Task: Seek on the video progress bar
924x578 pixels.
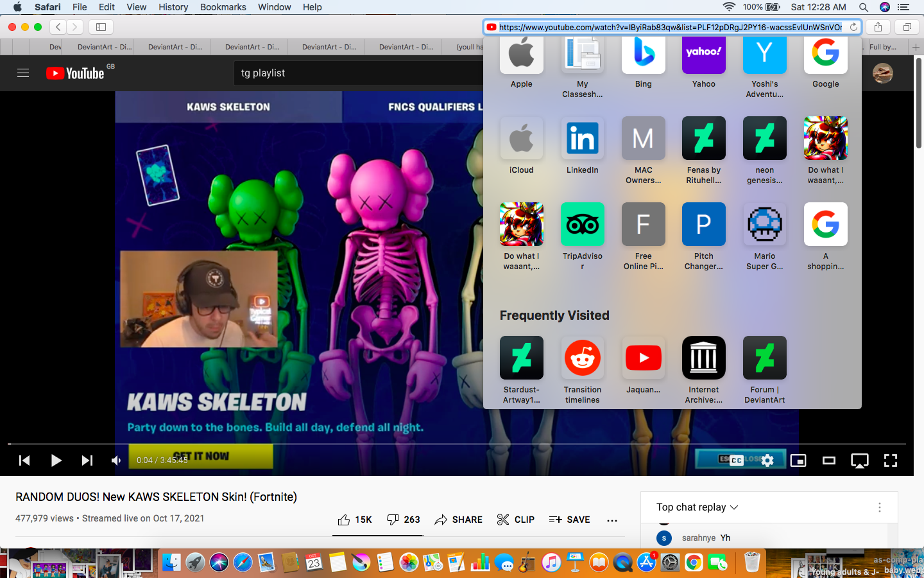Action: (x=457, y=444)
